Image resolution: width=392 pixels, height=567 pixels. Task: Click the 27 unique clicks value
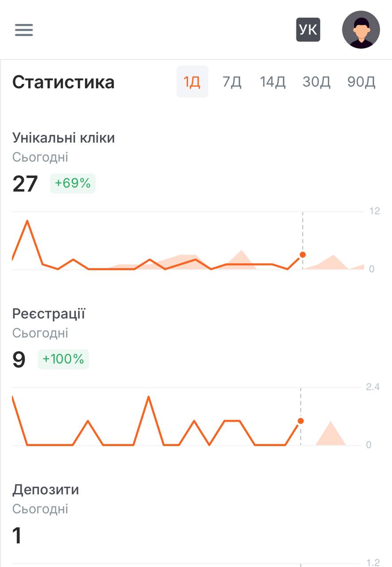(x=25, y=184)
